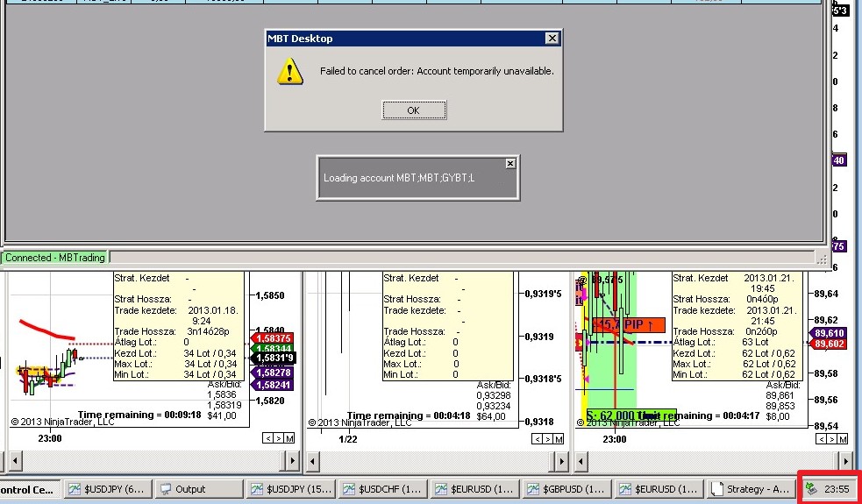Shift the 0,9319 price chart forward with >
This screenshot has height=504, width=862.
tap(547, 438)
